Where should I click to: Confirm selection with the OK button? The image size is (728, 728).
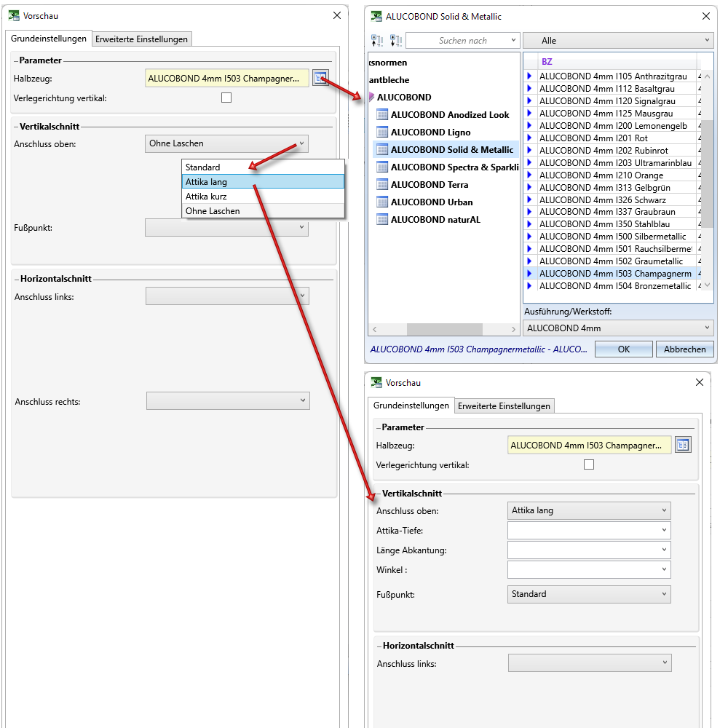click(624, 349)
